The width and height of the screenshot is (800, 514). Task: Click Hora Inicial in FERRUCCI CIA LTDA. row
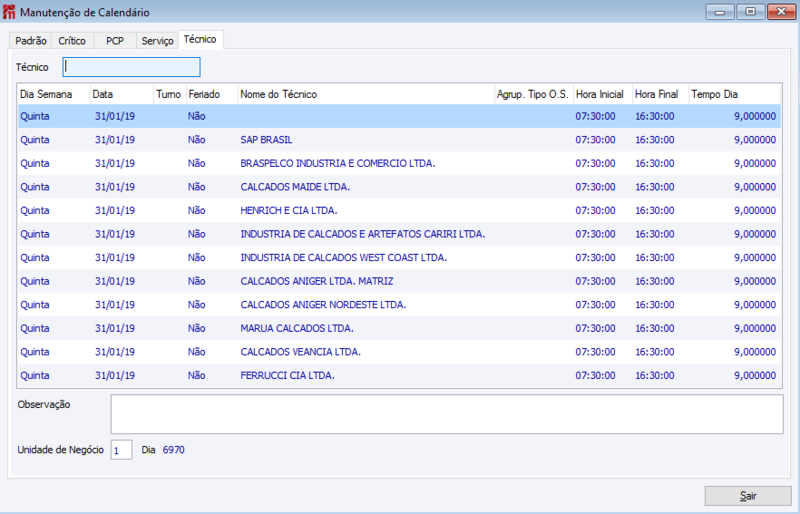tap(595, 375)
